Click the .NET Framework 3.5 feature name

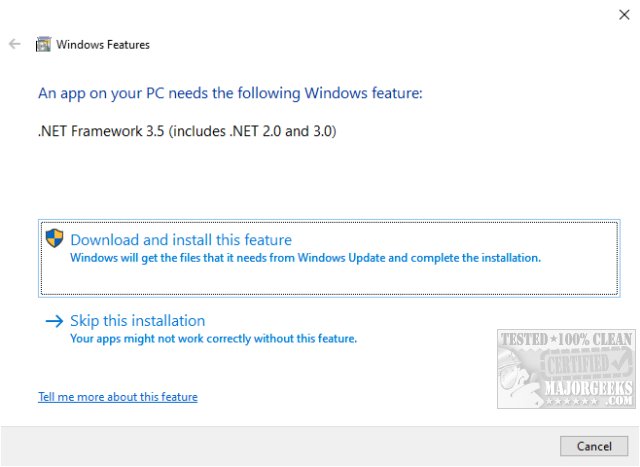187,131
